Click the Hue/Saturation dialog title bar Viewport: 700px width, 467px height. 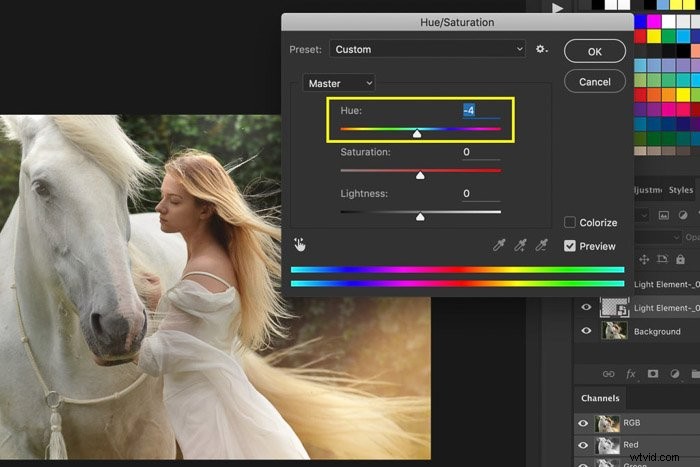tap(457, 22)
